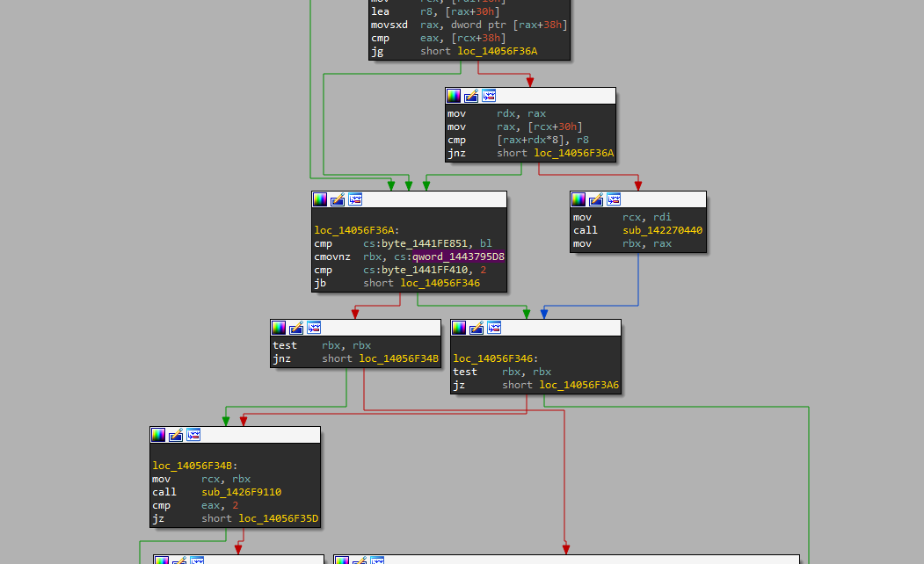Click pencil icon on loc_14056F36A node header
Image resolution: width=924 pixels, height=564 pixels.
coord(338,199)
